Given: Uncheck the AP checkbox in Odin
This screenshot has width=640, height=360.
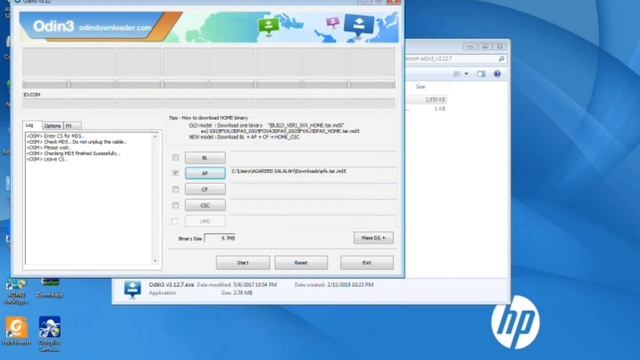Looking at the screenshot, I should pos(176,173).
